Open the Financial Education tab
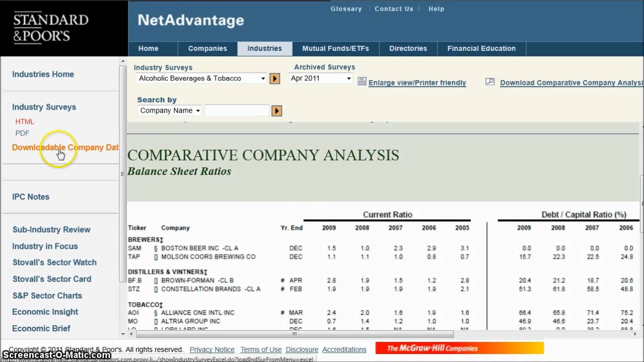644x362 pixels. (481, 49)
